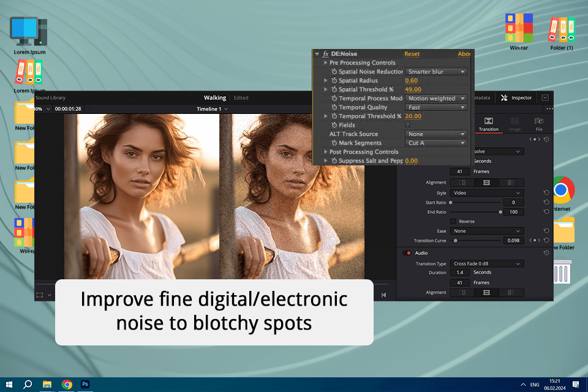Toggle the Mark Segments stopwatch icon
Image resolution: width=588 pixels, height=392 pixels.
coord(334,143)
